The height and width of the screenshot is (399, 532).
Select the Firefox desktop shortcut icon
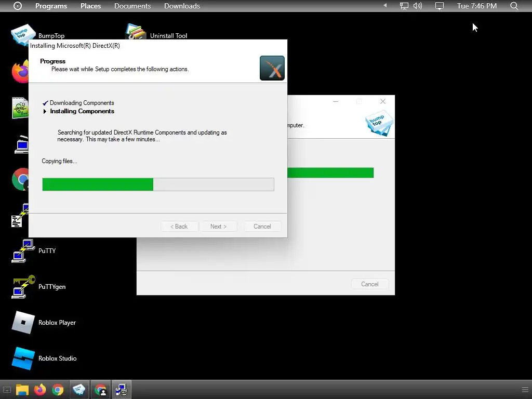pos(20,72)
